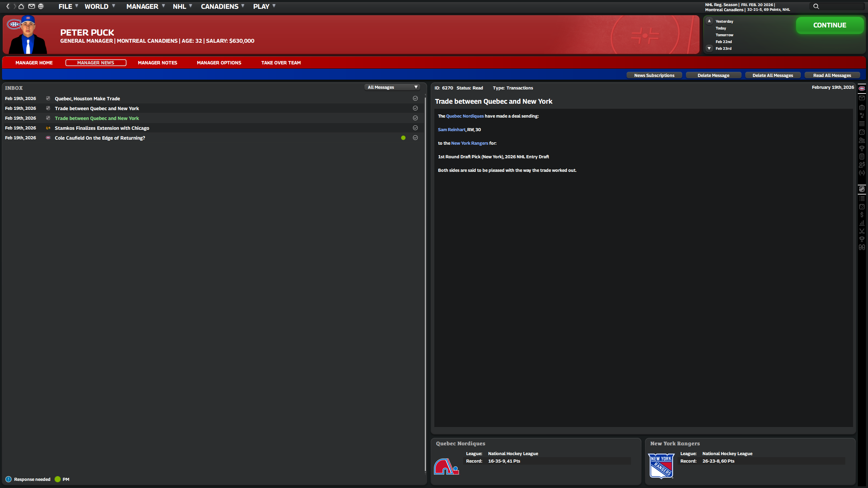This screenshot has width=868, height=488.
Task: Switch to the Manager Notes tab
Action: (x=158, y=63)
